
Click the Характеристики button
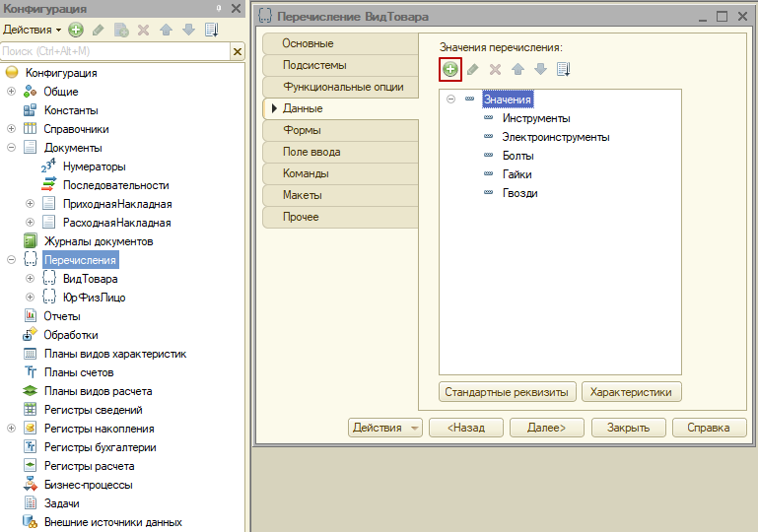coord(632,392)
